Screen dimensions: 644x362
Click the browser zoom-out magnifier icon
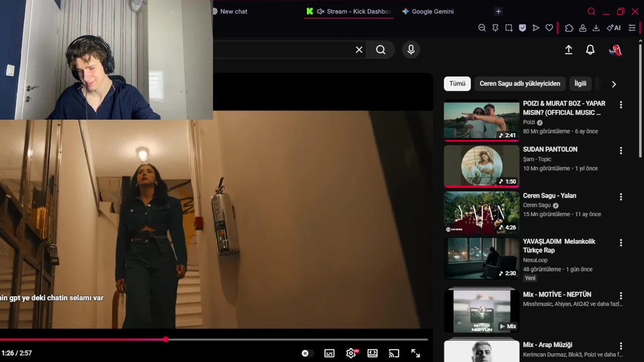(x=482, y=28)
